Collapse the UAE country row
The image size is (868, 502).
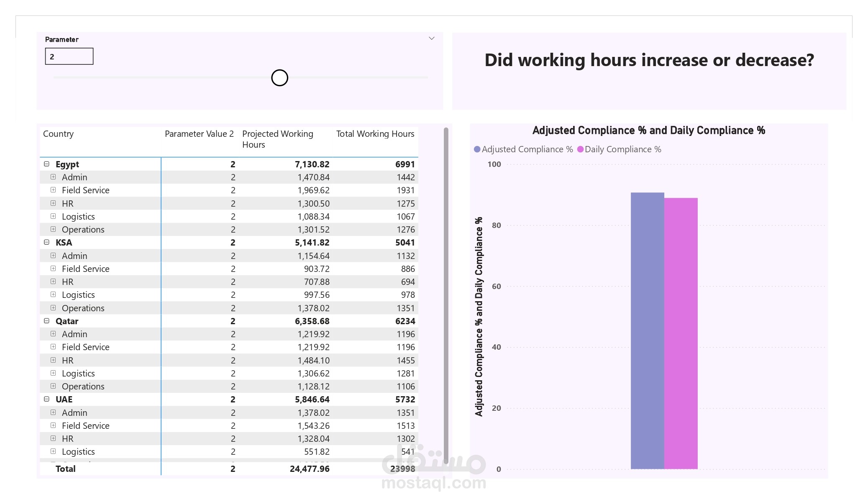point(46,399)
